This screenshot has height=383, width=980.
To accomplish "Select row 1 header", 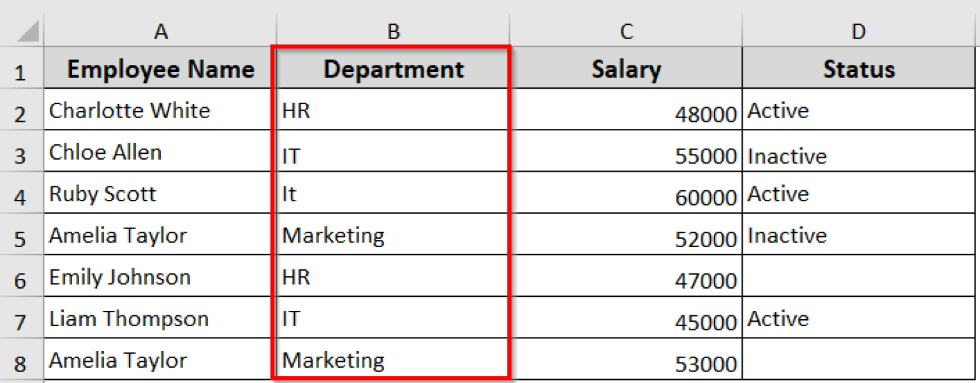I will click(x=21, y=70).
